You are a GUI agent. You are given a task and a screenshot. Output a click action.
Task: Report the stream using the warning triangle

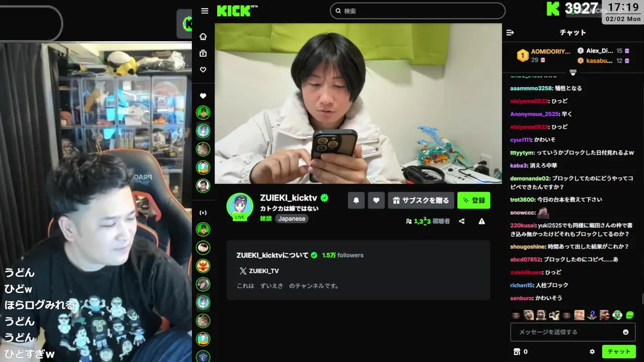point(481,221)
